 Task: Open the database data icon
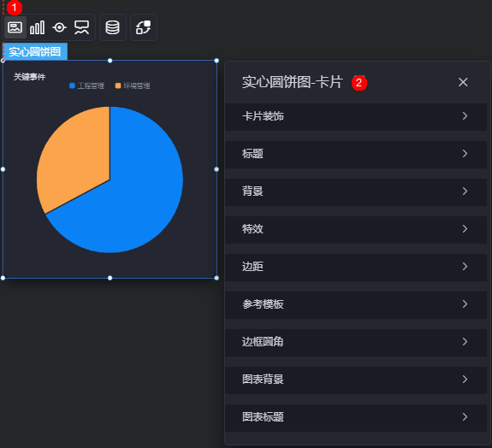(113, 27)
